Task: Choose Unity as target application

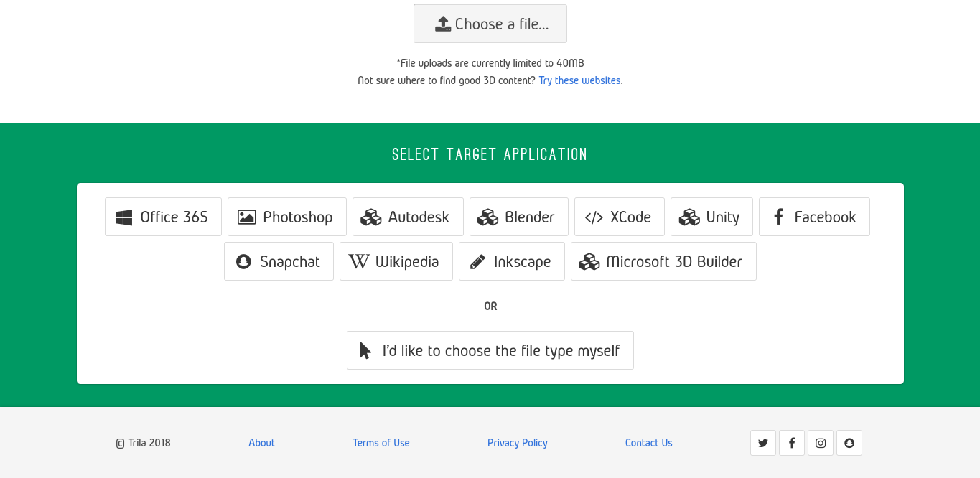Action: 711,217
